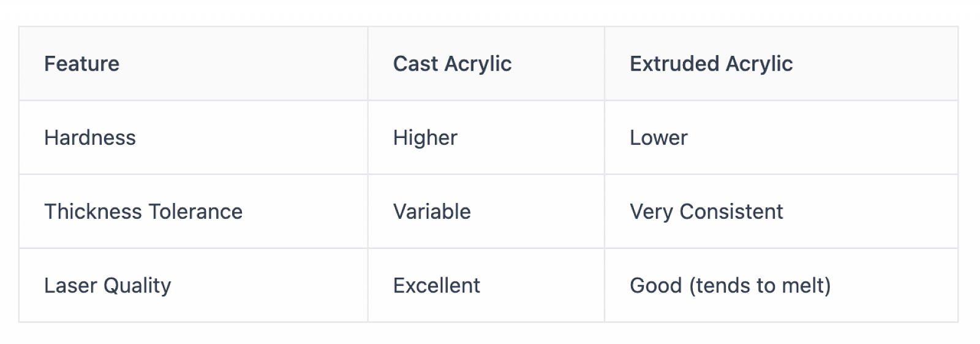The image size is (980, 344).
Task: Click the Feature column header
Action: 193,63
